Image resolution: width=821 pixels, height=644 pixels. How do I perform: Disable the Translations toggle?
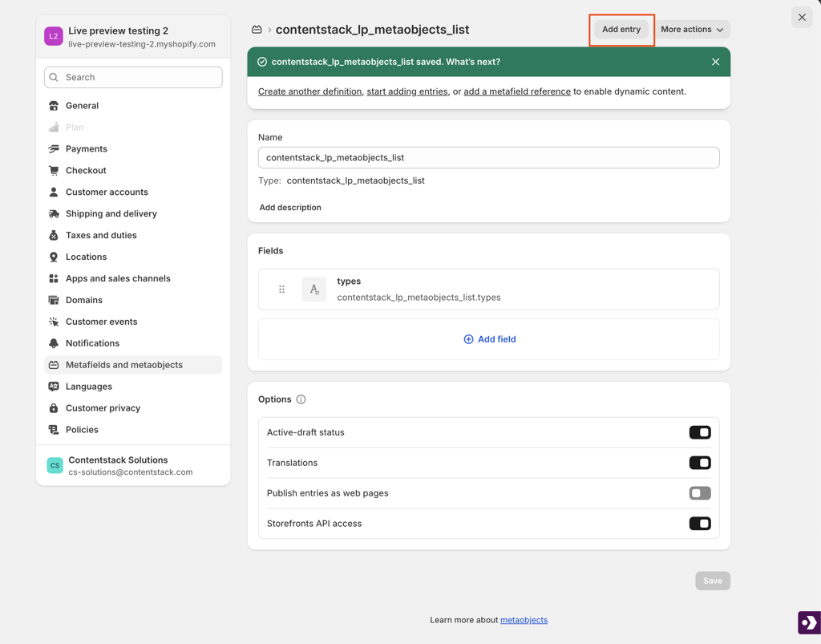click(699, 463)
